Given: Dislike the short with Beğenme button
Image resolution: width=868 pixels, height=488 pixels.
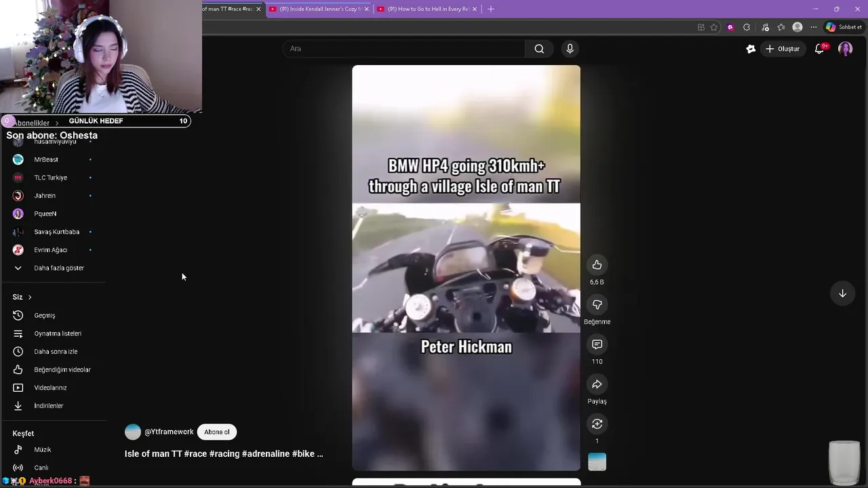Looking at the screenshot, I should pyautogui.click(x=597, y=305).
